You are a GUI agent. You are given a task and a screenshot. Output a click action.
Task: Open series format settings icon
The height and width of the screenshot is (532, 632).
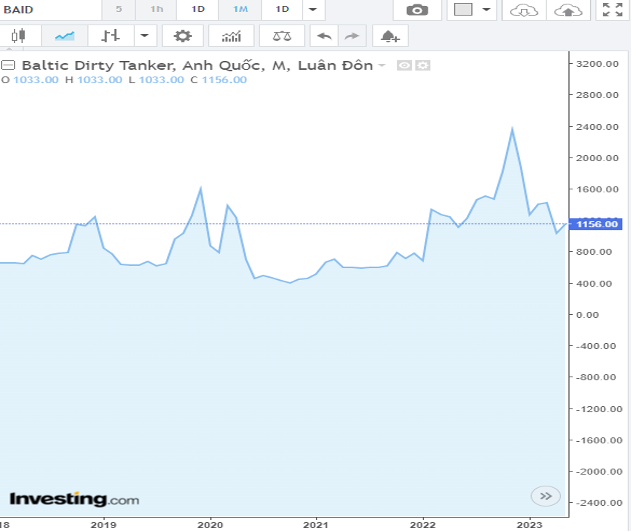tap(422, 65)
